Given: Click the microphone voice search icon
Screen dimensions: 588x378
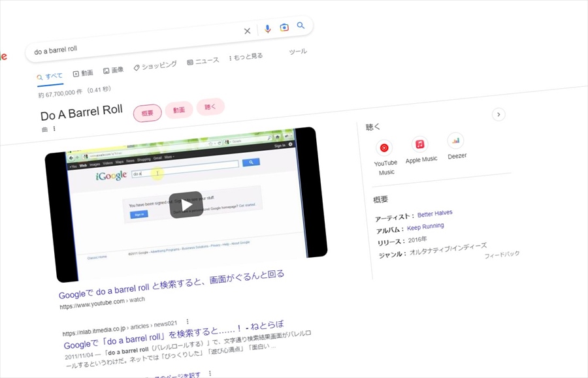Looking at the screenshot, I should (x=267, y=29).
